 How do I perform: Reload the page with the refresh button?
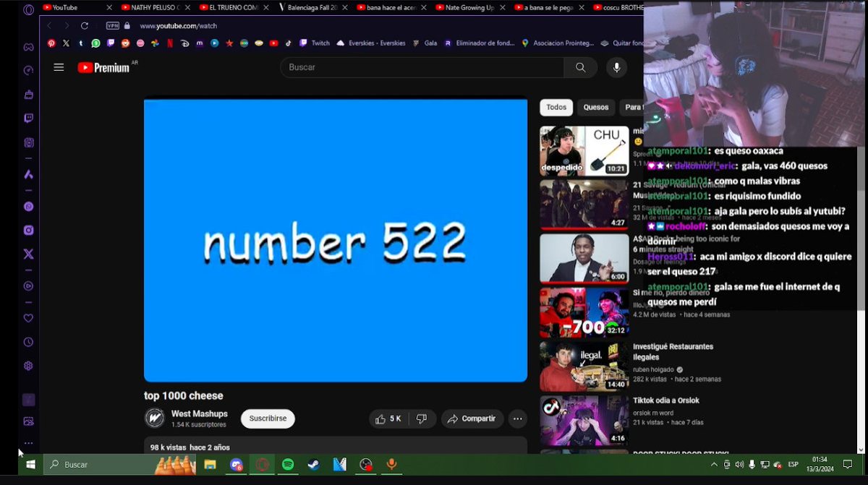tap(85, 25)
